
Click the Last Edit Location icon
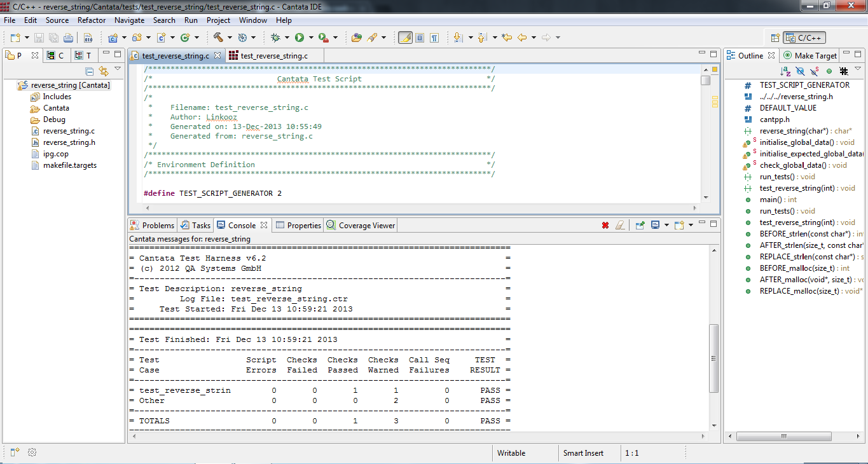pos(507,38)
